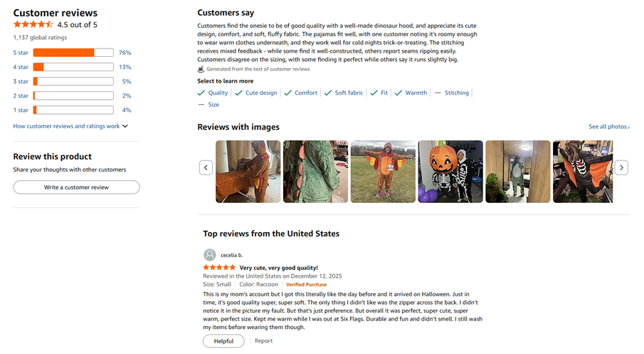This screenshot has height=354, width=644.
Task: Select the Stitching mixed-feedback topic
Action: click(x=452, y=93)
